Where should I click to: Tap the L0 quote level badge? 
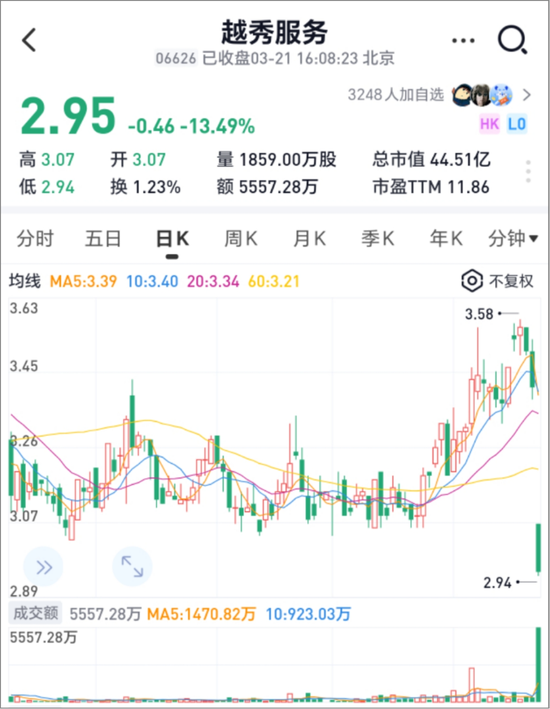517,124
